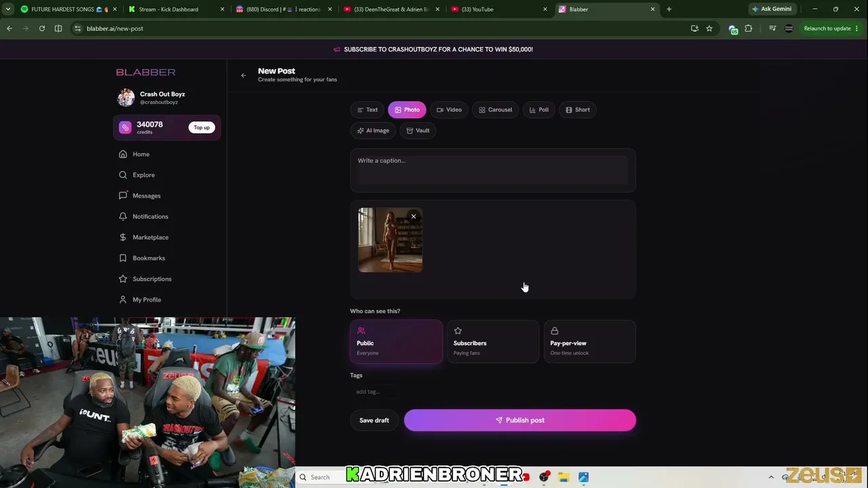Select the Photo post type
The image size is (868, 488).
pos(407,110)
